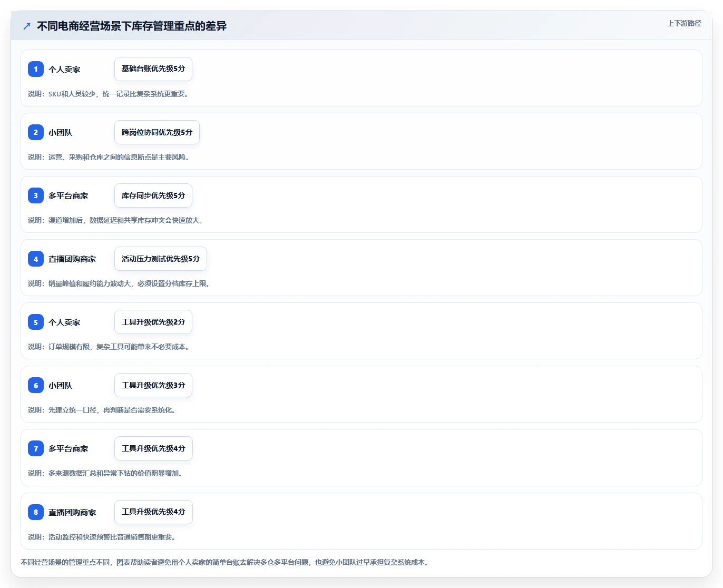
Task: Select the 个人卖家 label in row 1
Action: (64, 70)
